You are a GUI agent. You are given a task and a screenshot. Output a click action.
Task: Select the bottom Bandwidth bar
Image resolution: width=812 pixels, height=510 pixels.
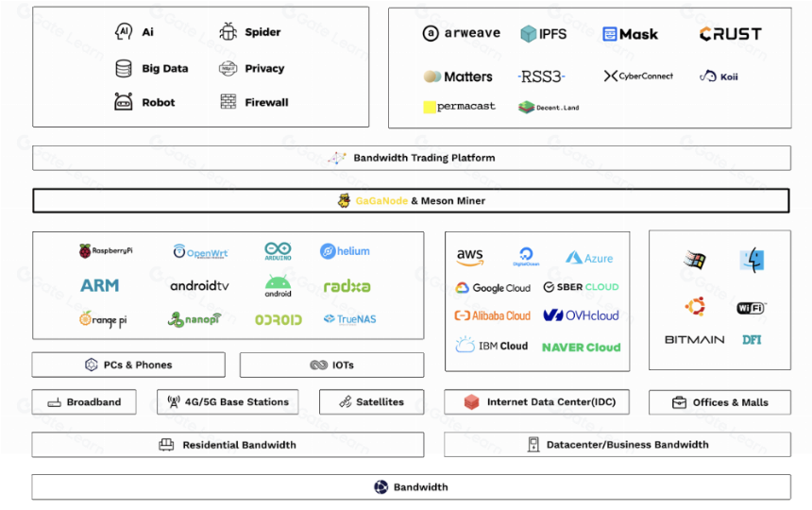click(411, 487)
